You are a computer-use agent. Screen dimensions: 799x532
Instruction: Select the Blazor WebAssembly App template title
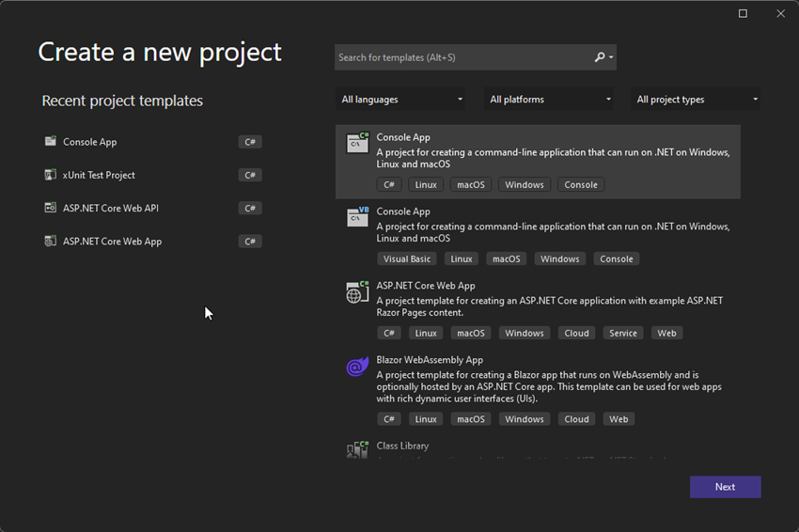point(430,360)
